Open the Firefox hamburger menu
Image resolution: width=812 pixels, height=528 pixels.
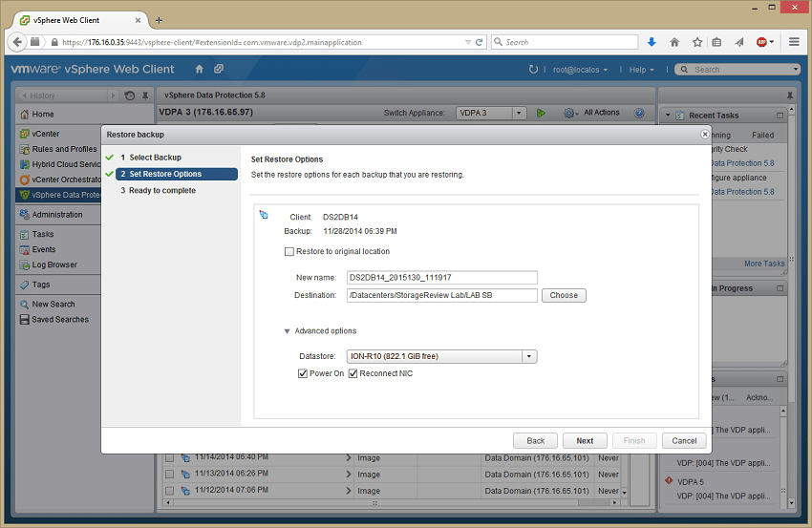(x=794, y=42)
